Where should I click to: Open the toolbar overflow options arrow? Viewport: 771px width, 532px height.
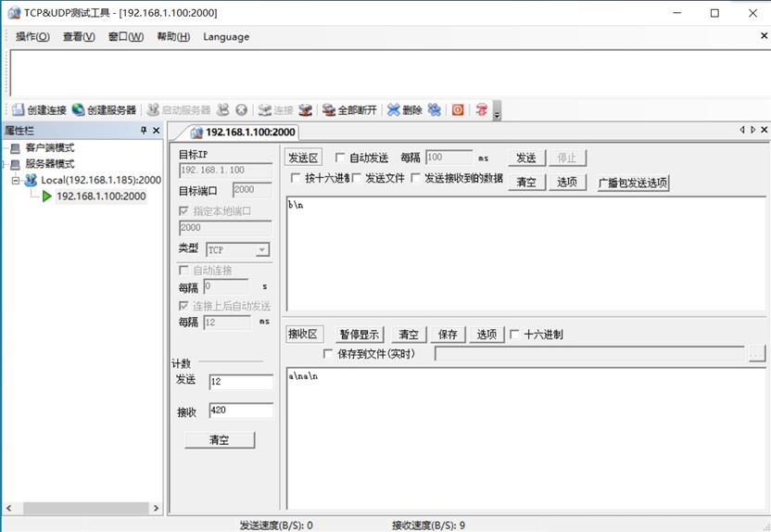point(497,110)
